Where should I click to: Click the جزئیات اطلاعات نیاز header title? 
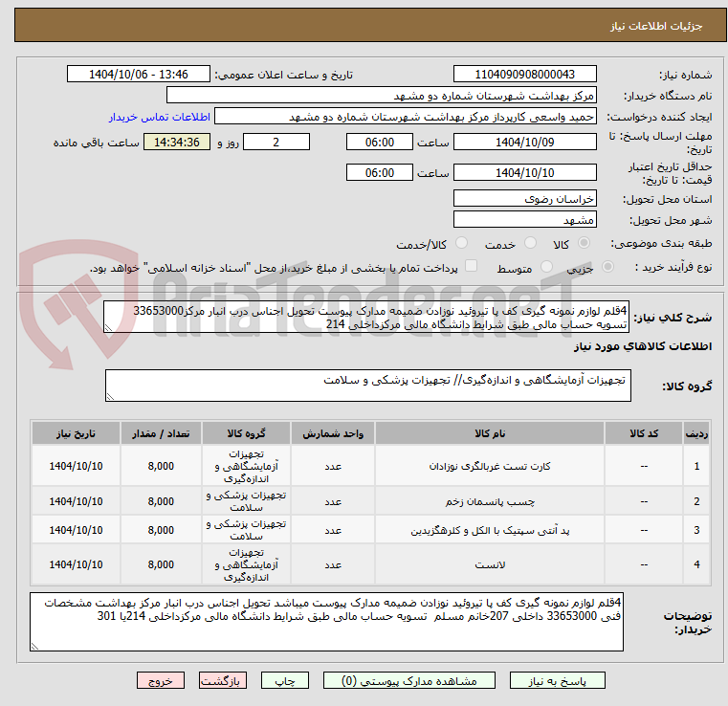pyautogui.click(x=655, y=26)
